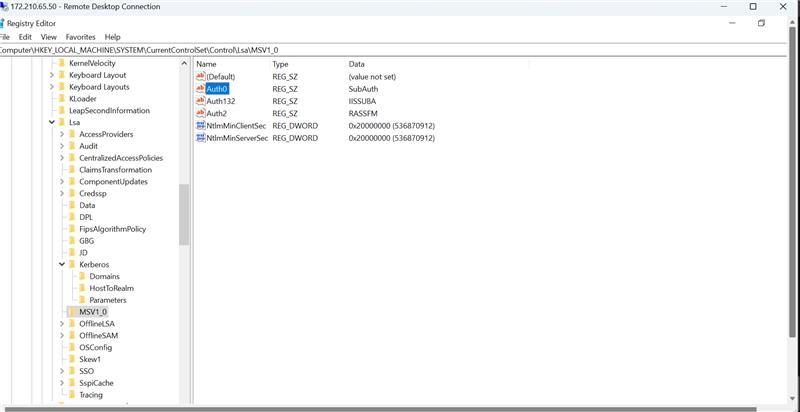Collapse the Lsa key
The image size is (800, 412).
pos(52,122)
